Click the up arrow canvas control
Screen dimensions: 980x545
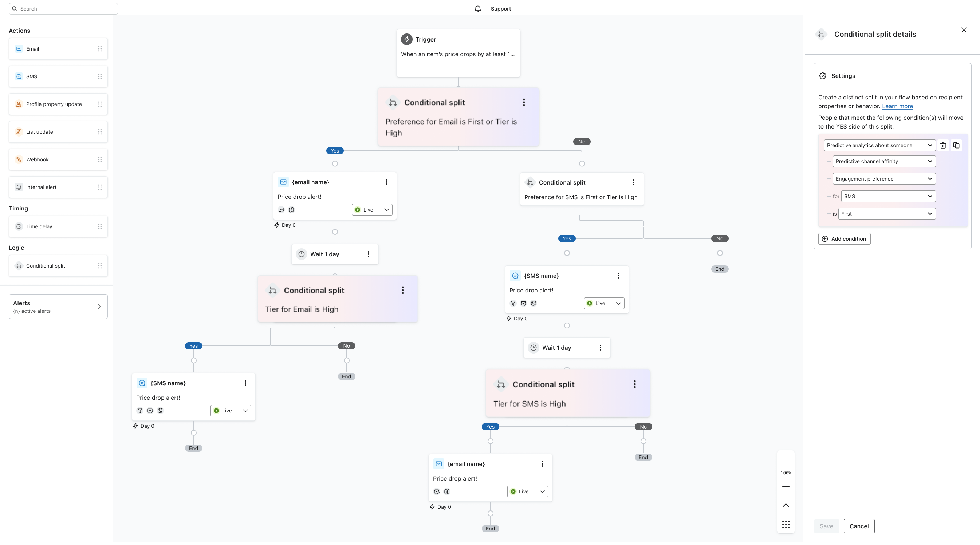click(x=786, y=507)
